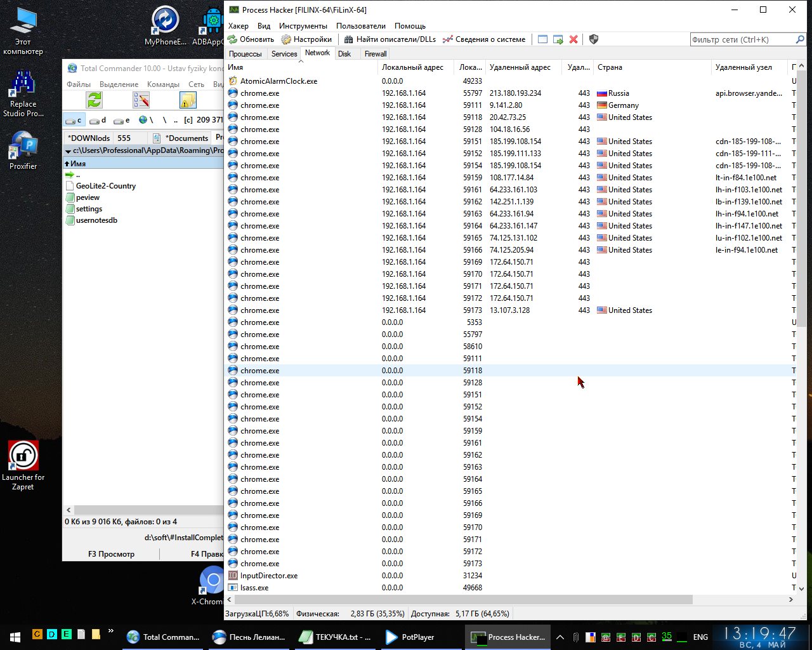Open Настройки options in Process Hacker toolbar
The width and height of the screenshot is (812, 650).
click(x=307, y=39)
